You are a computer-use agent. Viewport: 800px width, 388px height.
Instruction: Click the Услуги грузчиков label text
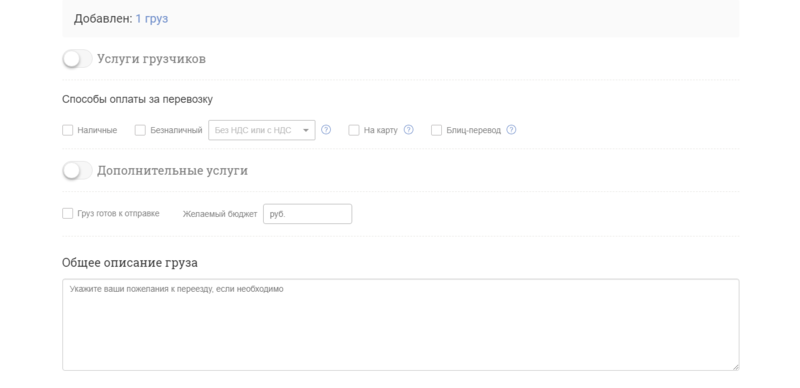[152, 59]
